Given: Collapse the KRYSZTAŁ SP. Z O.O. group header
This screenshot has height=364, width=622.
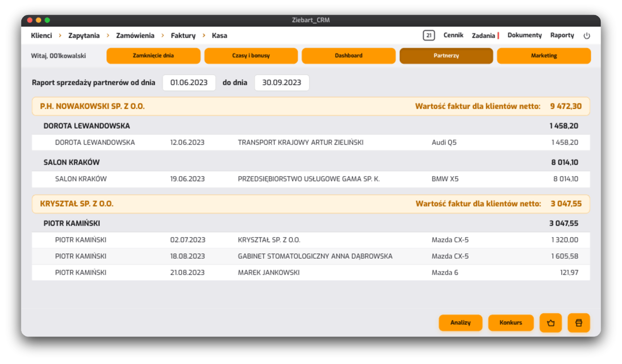Looking at the screenshot, I should click(x=311, y=204).
